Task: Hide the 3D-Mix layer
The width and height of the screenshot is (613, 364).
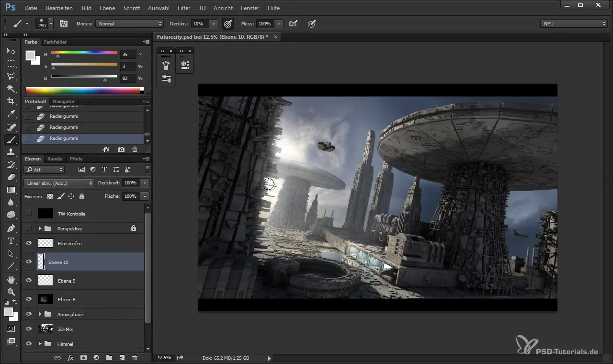Action: (29, 329)
